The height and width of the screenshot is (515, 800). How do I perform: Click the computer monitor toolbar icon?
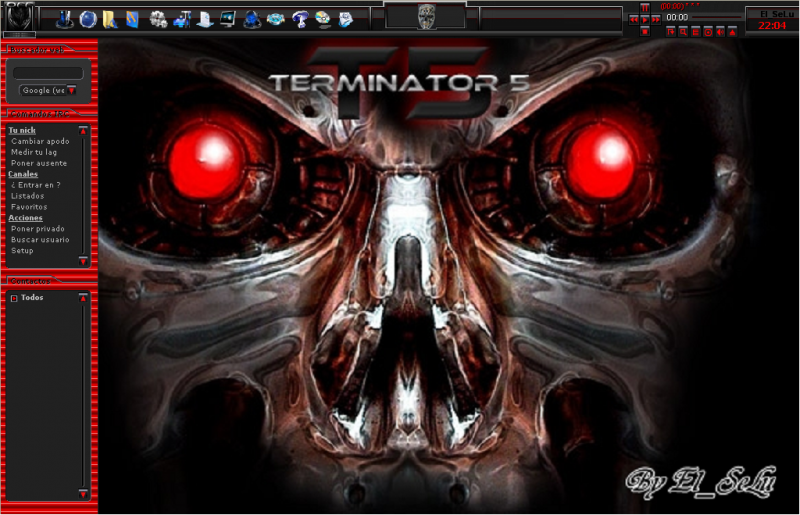228,19
